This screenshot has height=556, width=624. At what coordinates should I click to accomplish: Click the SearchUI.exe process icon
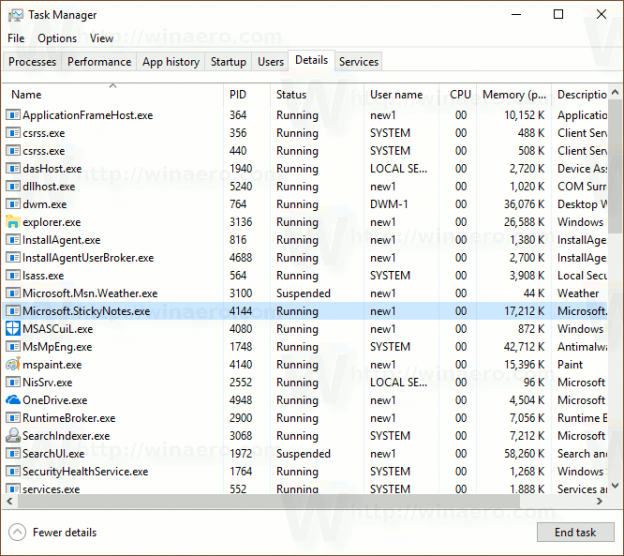13,453
